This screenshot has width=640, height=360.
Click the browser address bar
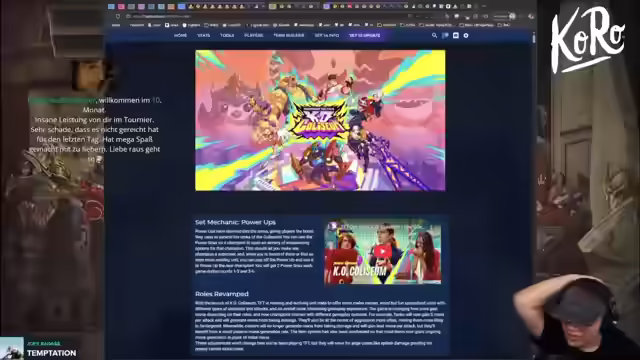265,16
